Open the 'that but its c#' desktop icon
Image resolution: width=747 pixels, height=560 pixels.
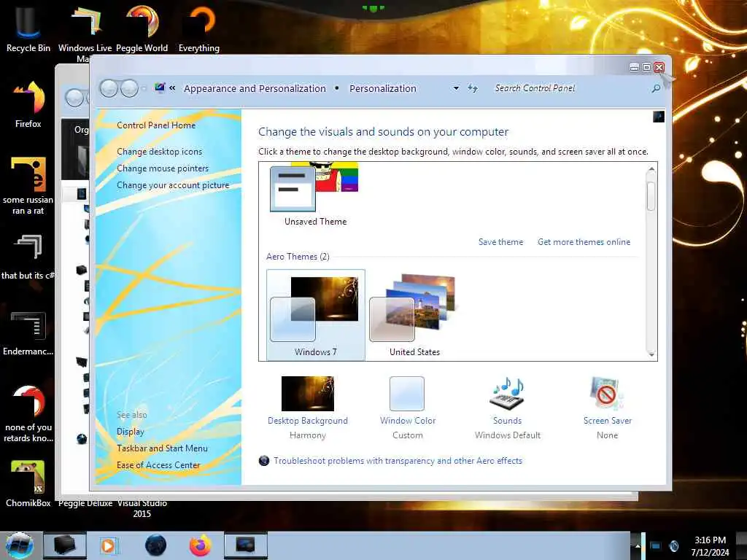[x=28, y=257]
